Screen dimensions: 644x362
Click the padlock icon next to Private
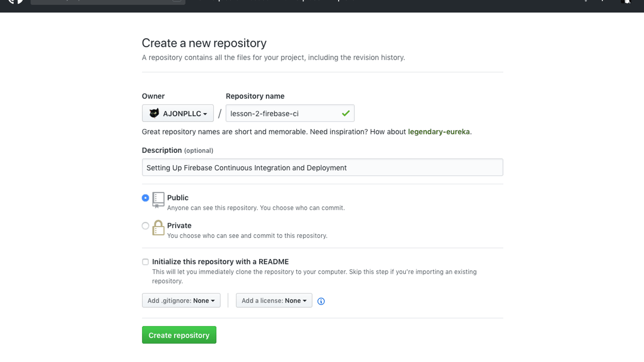click(x=158, y=228)
